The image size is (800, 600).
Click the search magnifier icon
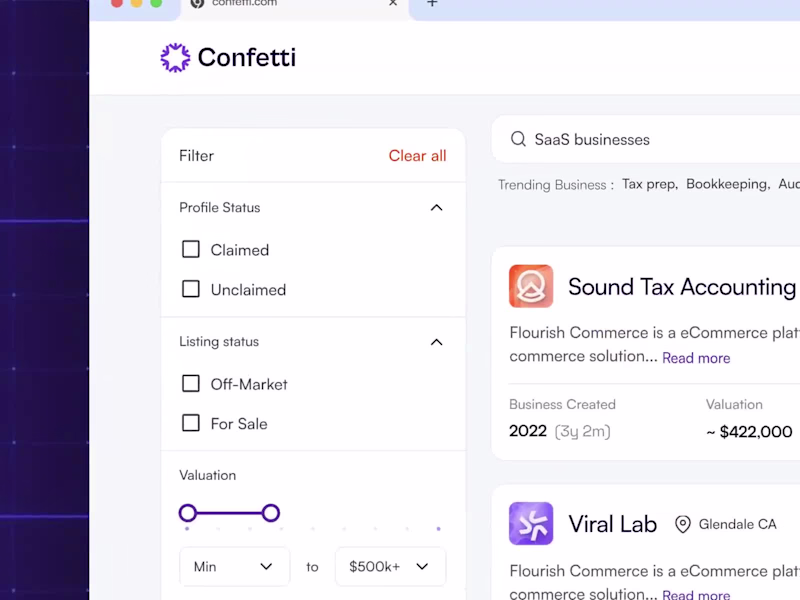(x=518, y=139)
